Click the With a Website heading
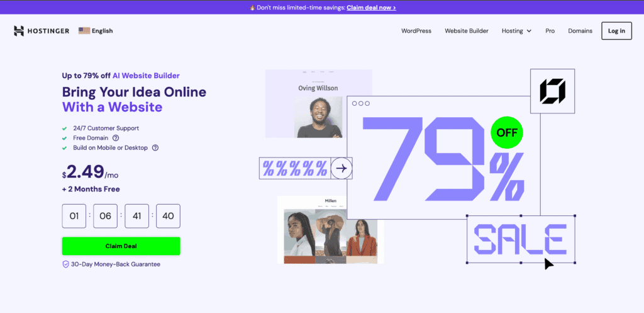644x313 pixels. coord(112,107)
